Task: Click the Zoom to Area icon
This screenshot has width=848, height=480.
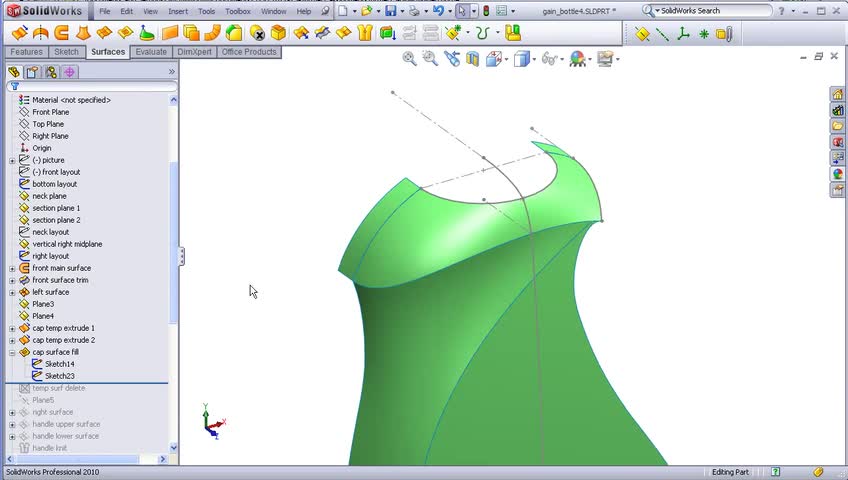Action: tap(430, 58)
